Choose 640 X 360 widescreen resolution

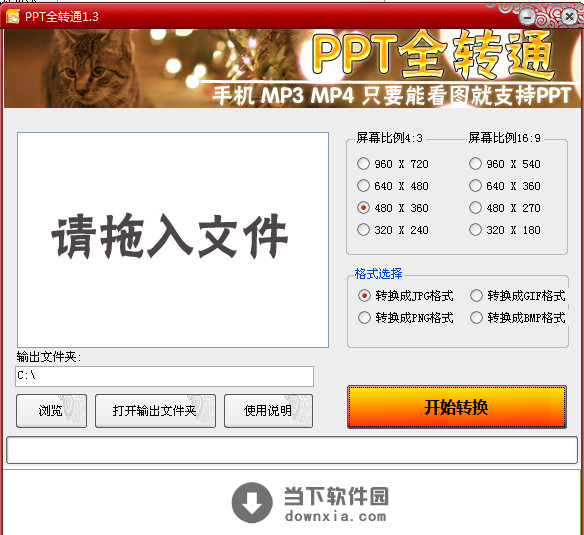(x=505, y=186)
